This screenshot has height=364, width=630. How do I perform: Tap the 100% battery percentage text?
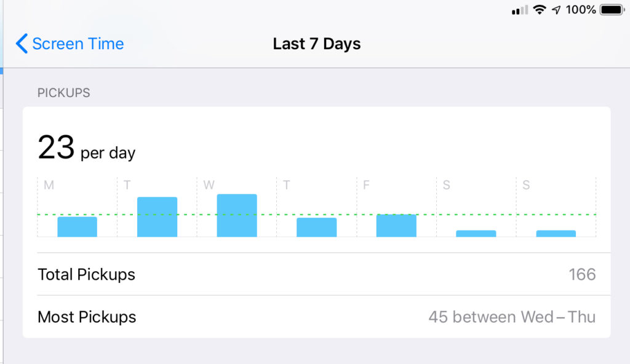click(x=581, y=10)
